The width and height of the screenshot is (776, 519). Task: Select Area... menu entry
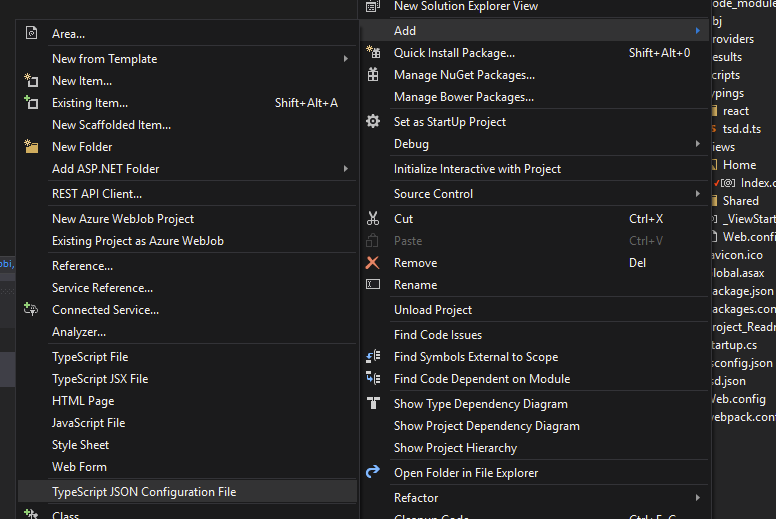click(x=187, y=34)
